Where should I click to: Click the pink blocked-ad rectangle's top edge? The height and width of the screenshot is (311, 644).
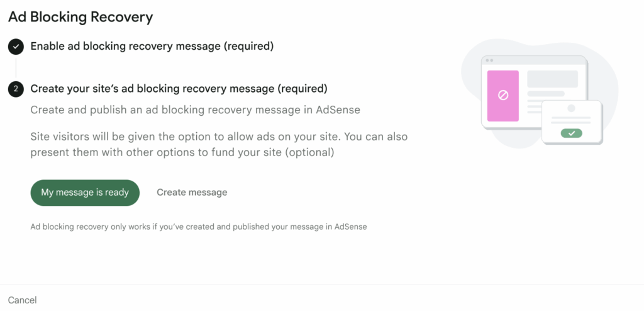click(x=503, y=72)
